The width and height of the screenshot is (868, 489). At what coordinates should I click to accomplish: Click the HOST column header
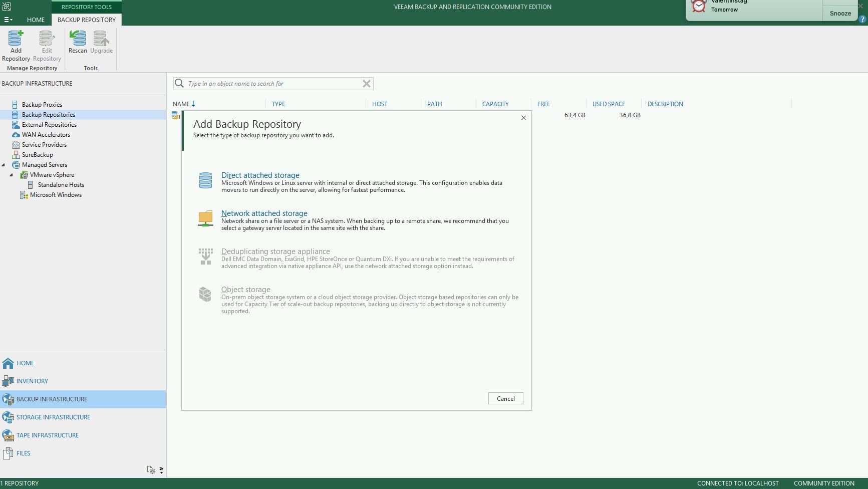[x=380, y=104]
